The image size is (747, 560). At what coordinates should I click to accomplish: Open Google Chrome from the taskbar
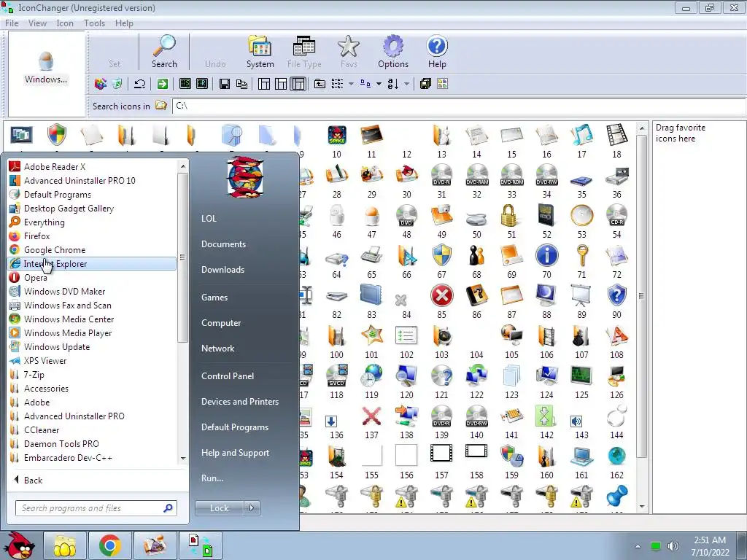coord(109,545)
